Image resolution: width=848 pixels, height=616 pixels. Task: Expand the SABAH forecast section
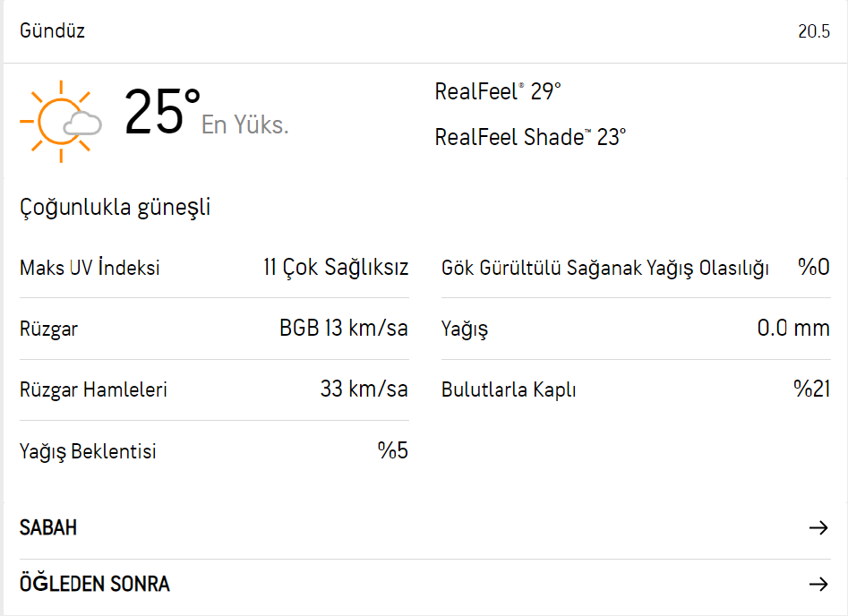(48, 527)
